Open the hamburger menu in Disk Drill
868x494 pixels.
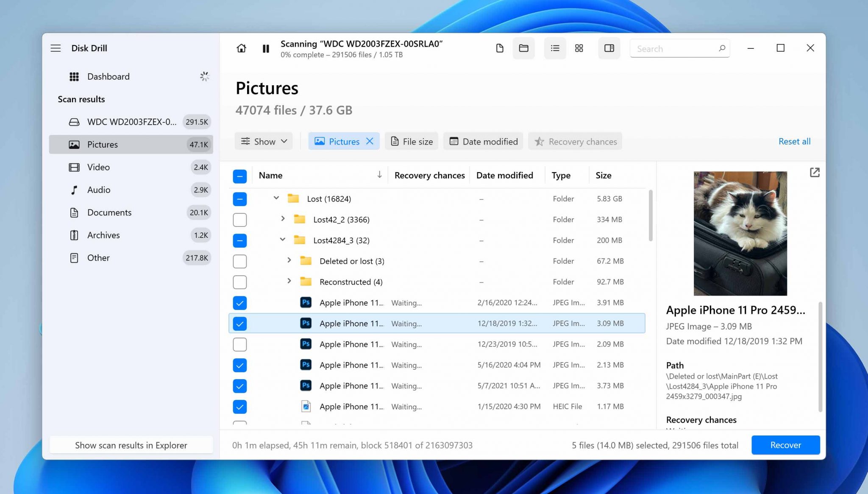(56, 48)
